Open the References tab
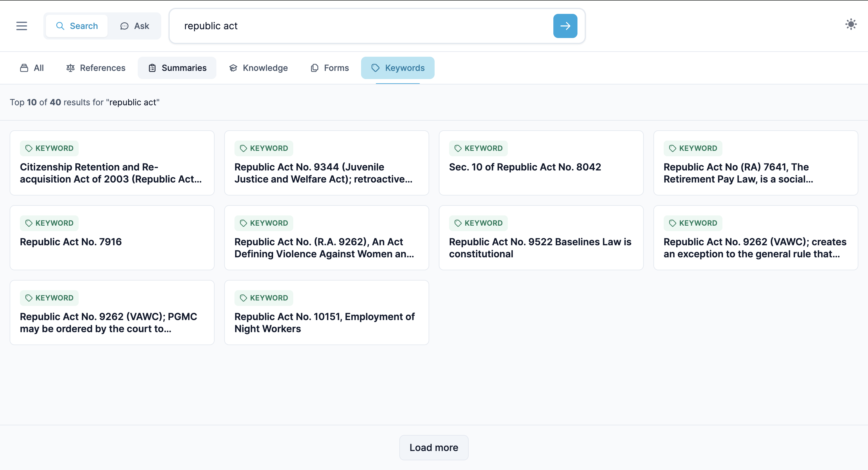Image resolution: width=868 pixels, height=470 pixels. click(96, 68)
